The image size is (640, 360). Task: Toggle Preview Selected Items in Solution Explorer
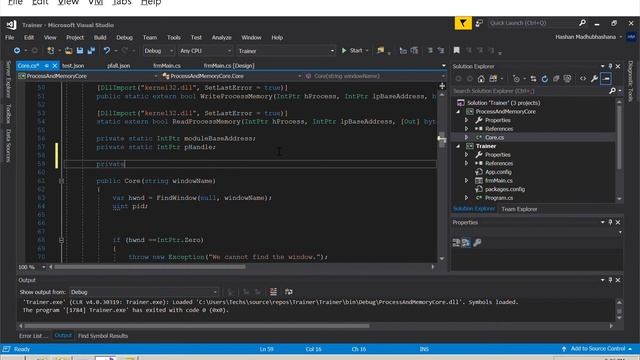(606, 79)
